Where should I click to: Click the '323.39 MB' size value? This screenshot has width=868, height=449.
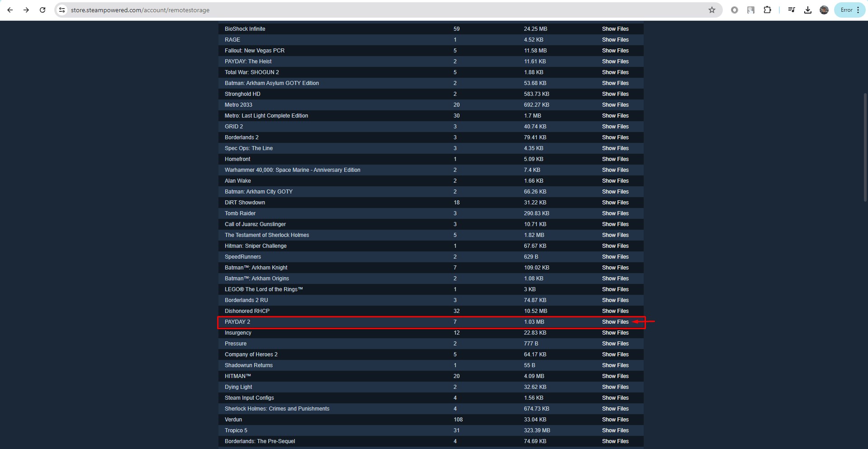[x=537, y=430]
